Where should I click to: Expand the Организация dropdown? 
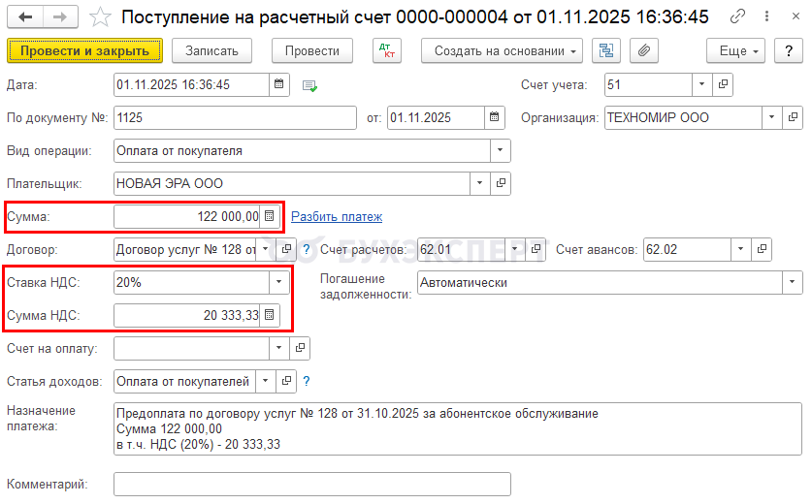pos(771,117)
